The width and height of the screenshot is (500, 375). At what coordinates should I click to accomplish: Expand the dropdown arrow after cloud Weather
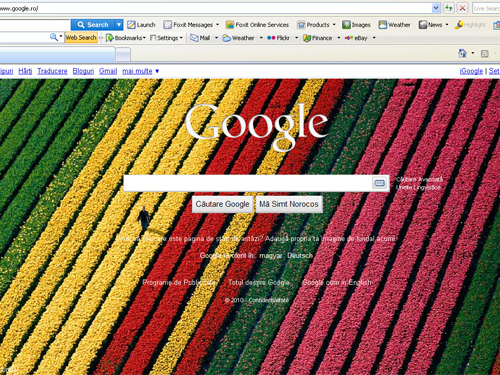tap(261, 38)
